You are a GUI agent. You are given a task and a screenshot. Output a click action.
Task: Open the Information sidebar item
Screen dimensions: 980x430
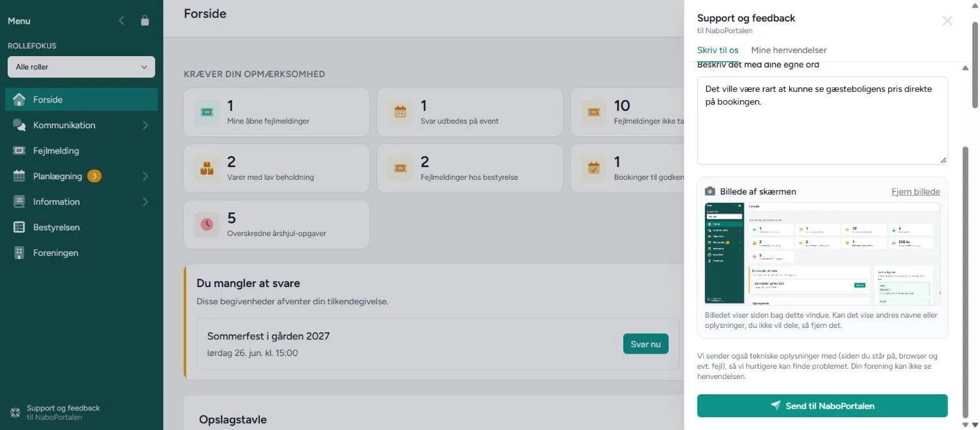pos(56,202)
